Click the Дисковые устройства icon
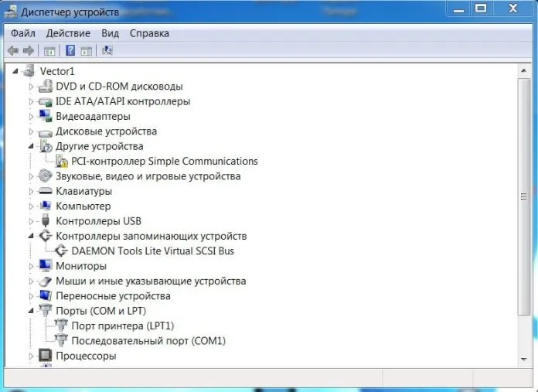This screenshot has height=392, width=538. (x=45, y=131)
